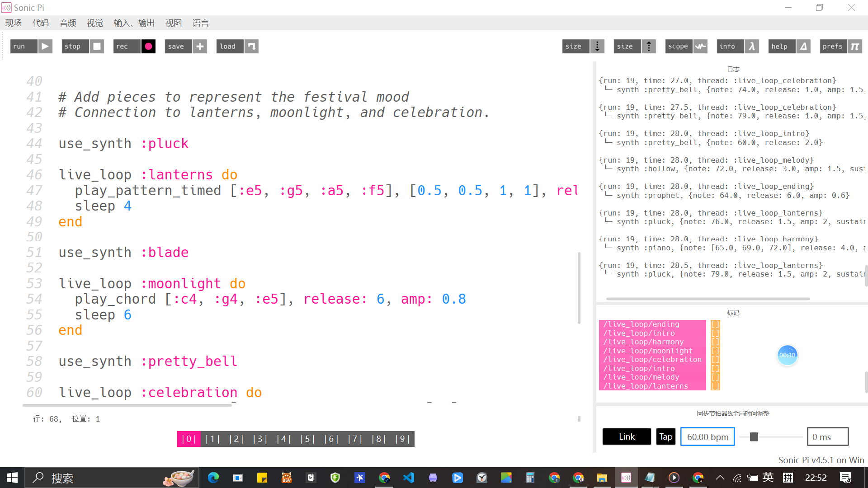This screenshot has width=868, height=488.
Task: Click the save plus icon
Action: (x=200, y=46)
